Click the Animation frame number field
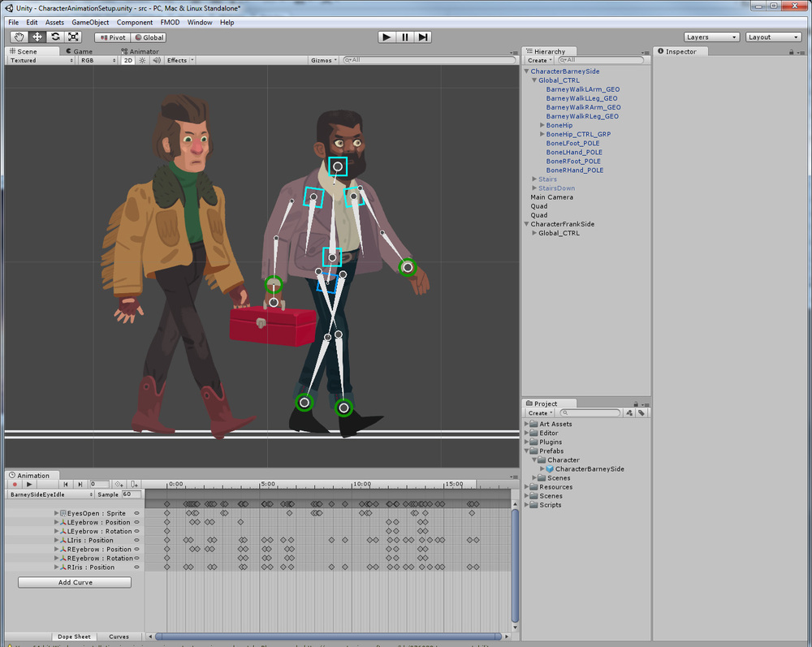Screen dimensions: 812x647 click(99, 485)
